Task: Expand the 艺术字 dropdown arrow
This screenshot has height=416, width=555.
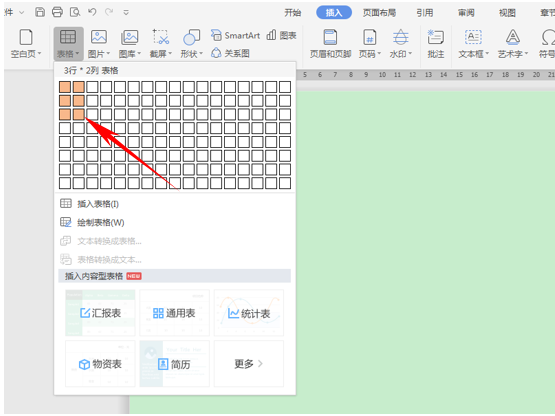Action: (x=526, y=54)
